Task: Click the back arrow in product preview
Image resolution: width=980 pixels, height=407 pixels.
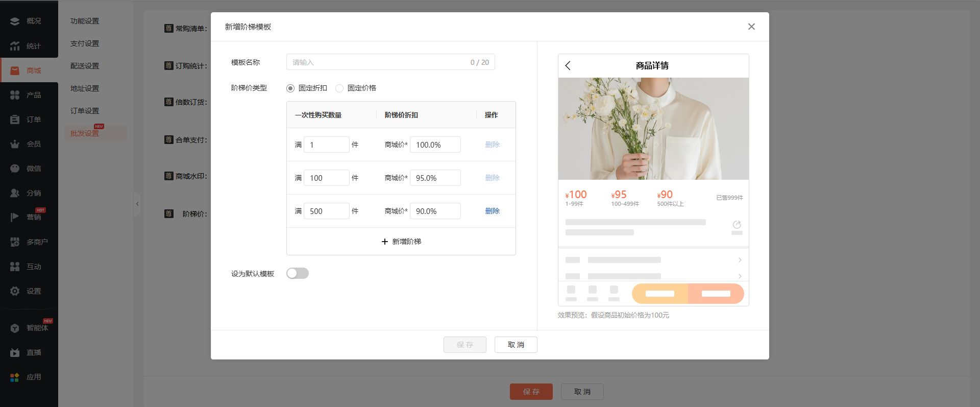Action: (x=568, y=65)
